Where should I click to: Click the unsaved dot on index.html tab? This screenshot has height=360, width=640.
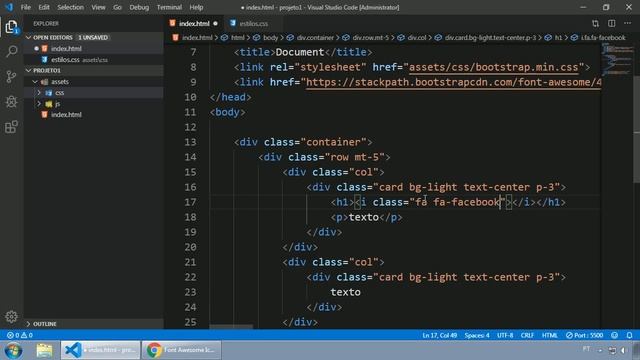point(216,24)
